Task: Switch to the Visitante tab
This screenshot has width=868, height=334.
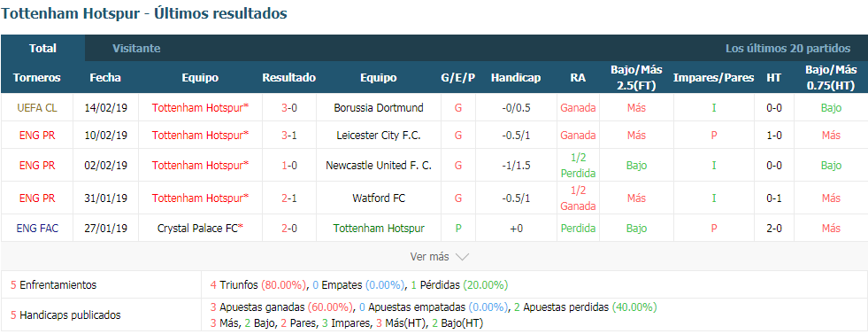Action: point(136,48)
